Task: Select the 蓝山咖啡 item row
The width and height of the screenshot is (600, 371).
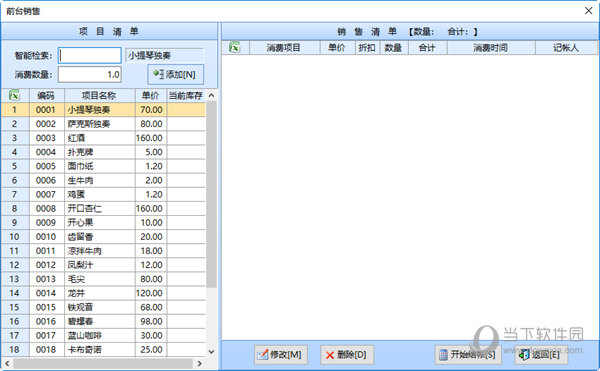Action: [x=103, y=335]
